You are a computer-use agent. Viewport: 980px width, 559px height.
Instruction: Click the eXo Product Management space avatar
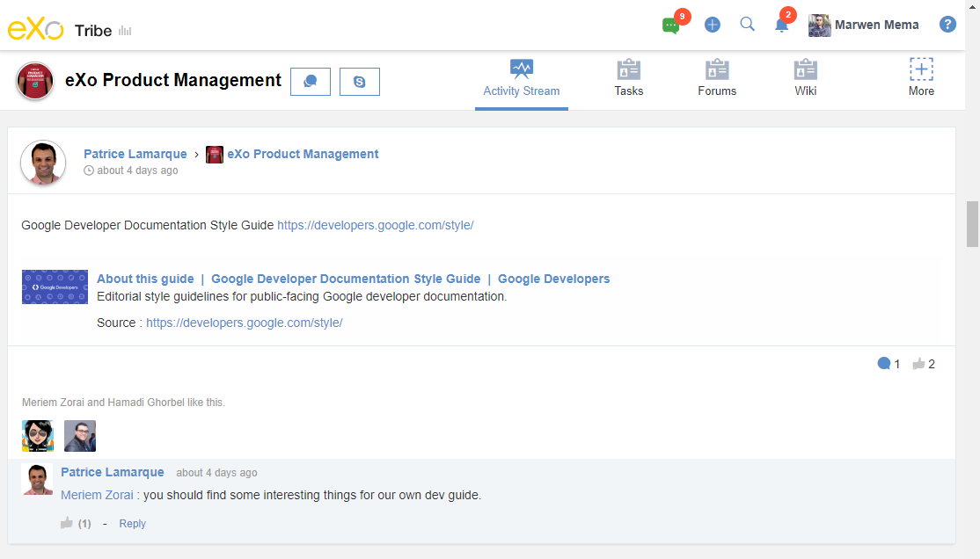35,81
